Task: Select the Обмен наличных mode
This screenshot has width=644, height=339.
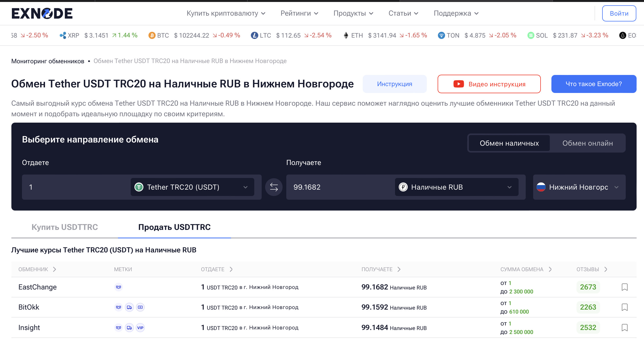Action: pos(509,143)
